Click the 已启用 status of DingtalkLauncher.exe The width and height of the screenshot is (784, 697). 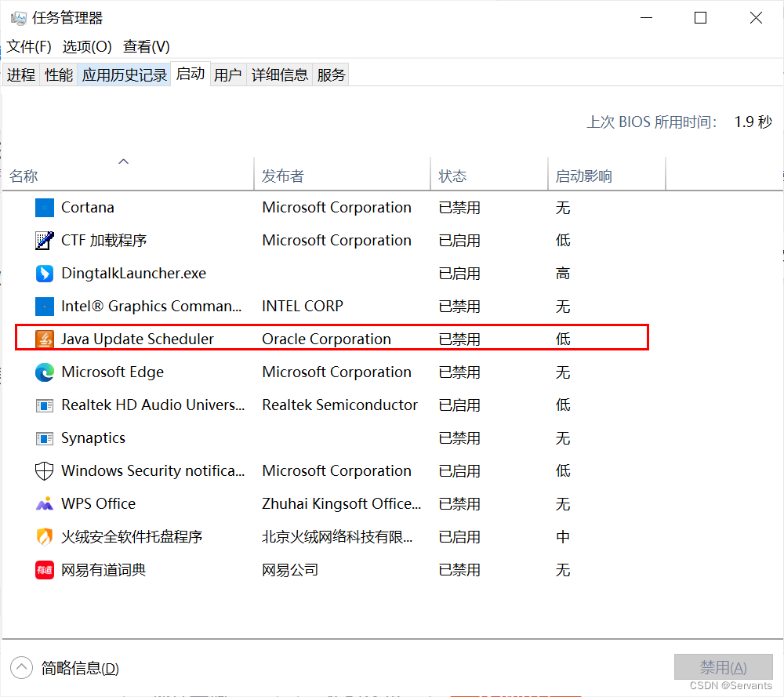459,274
